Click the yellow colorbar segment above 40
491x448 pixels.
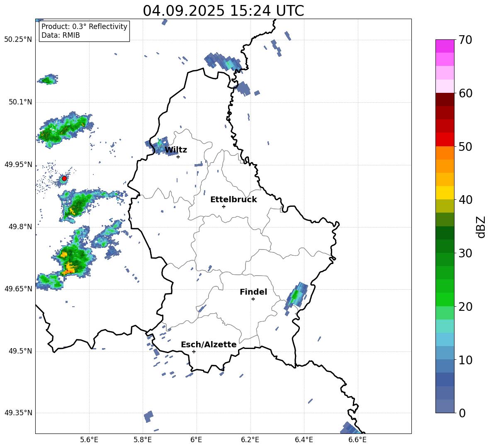point(445,193)
